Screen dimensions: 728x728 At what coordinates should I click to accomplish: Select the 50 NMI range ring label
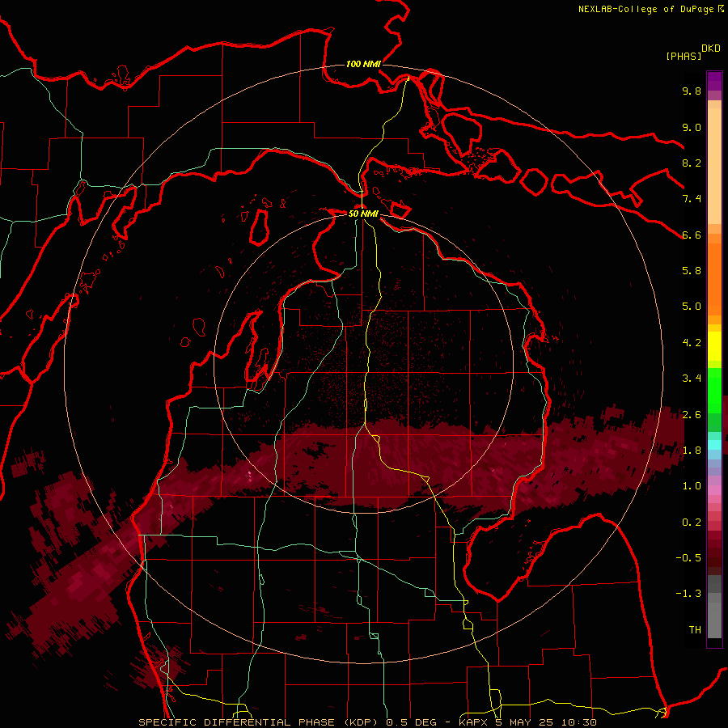click(363, 214)
